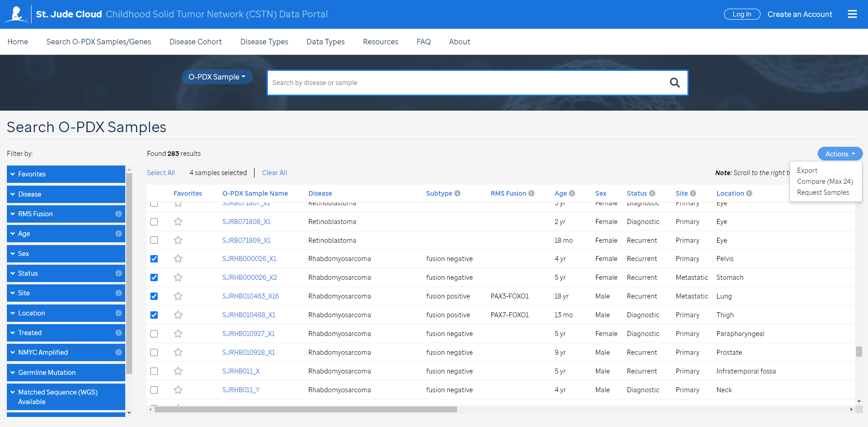The image size is (868, 427).
Task: Expand the Favorites filter
Action: click(x=66, y=174)
